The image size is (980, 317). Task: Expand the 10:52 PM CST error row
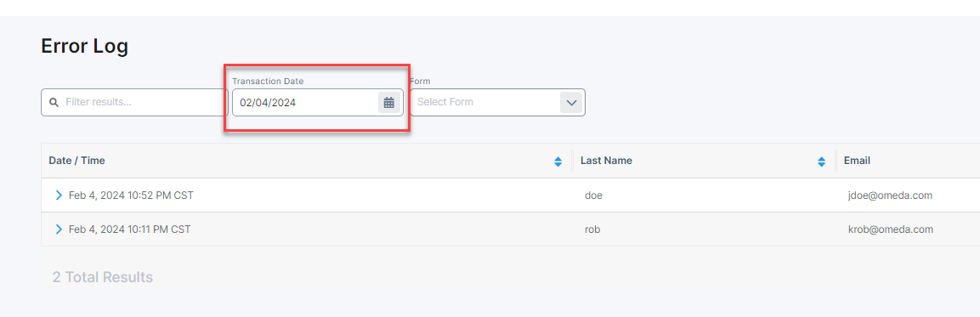[x=59, y=195]
